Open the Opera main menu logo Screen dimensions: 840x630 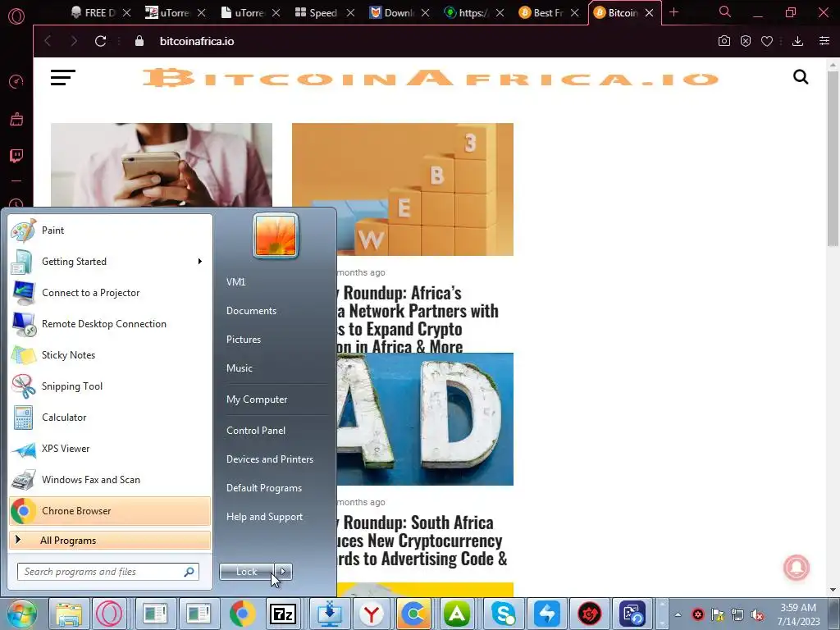click(x=16, y=16)
